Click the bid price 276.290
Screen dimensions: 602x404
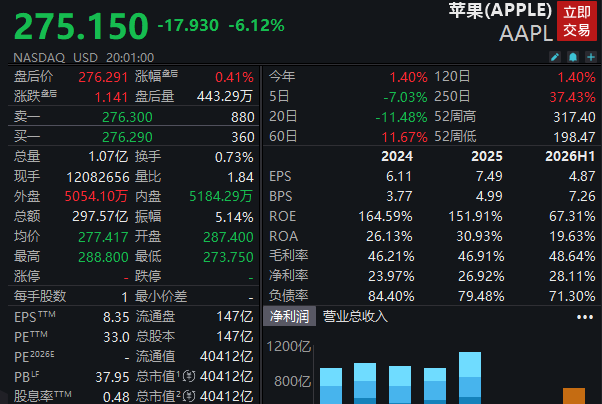pos(127,137)
